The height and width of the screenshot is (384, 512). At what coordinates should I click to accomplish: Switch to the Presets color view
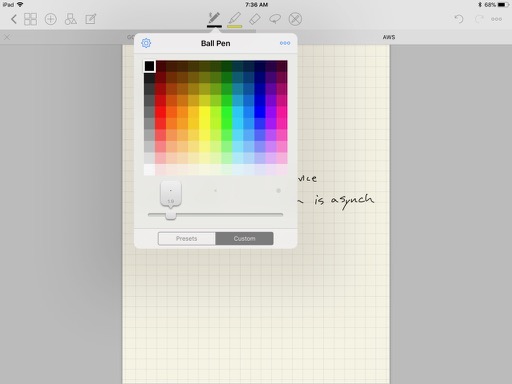[187, 239]
